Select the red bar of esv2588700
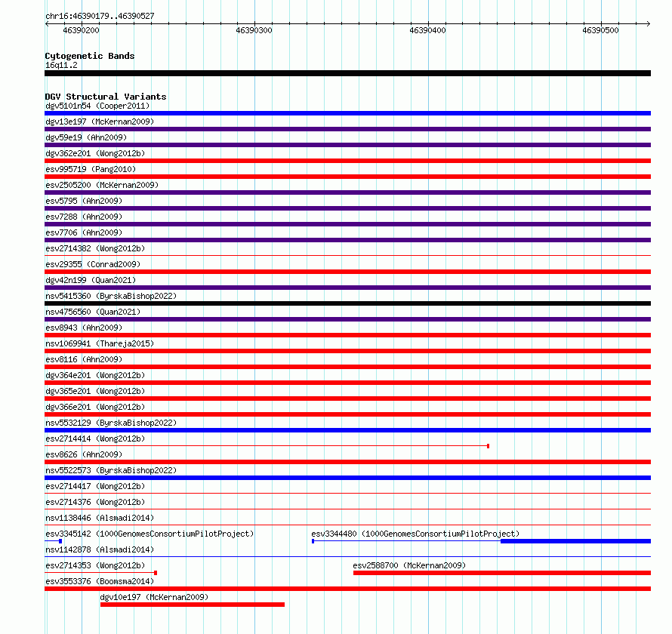672x634 pixels. pos(502,573)
